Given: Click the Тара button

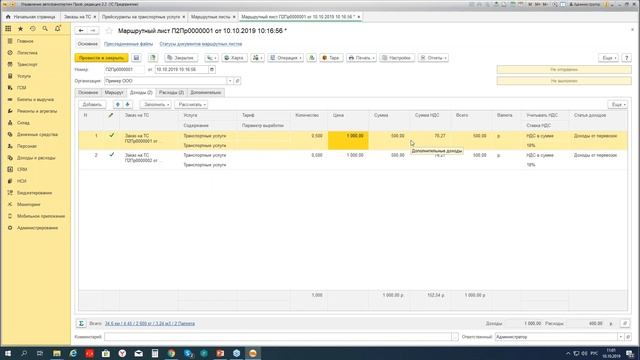Looking at the screenshot, I should coord(331,58).
